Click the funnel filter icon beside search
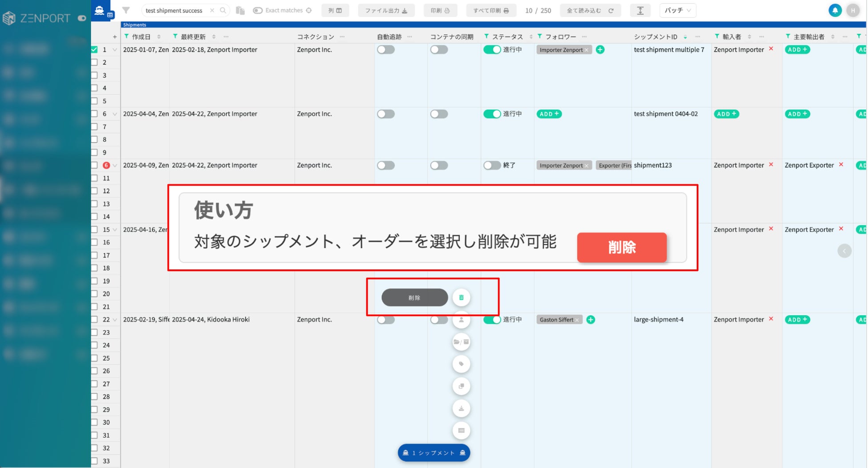 pyautogui.click(x=126, y=10)
